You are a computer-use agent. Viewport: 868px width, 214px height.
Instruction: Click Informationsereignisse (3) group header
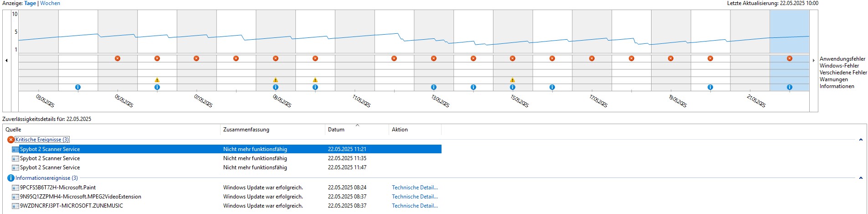[46, 178]
